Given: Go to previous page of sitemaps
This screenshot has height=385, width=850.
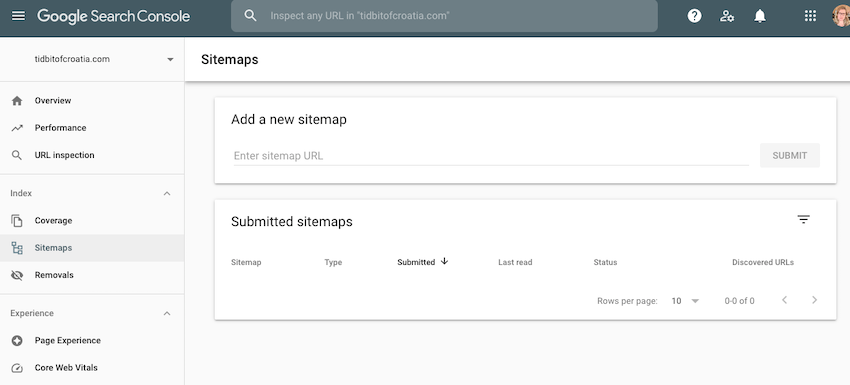Looking at the screenshot, I should tap(784, 300).
